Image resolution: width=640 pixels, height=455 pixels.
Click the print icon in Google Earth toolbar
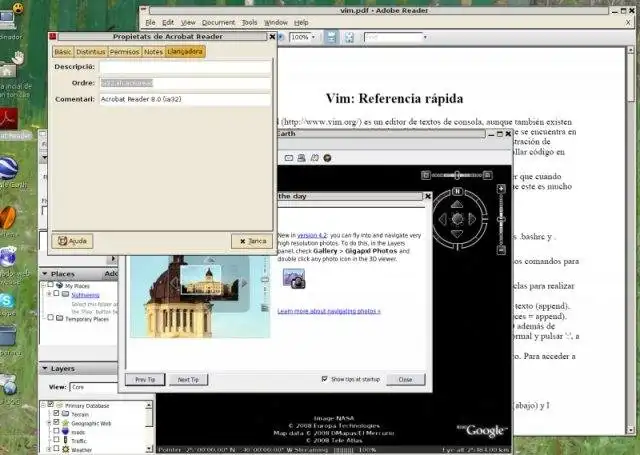click(301, 158)
